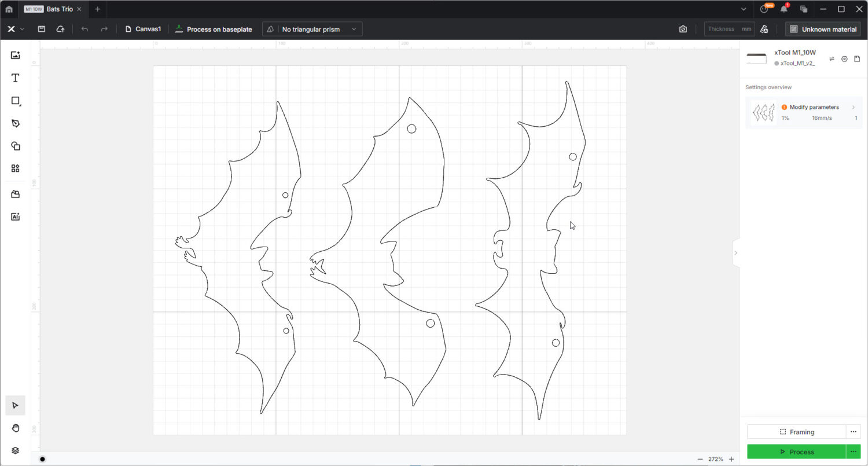Open a new project tab

click(97, 9)
